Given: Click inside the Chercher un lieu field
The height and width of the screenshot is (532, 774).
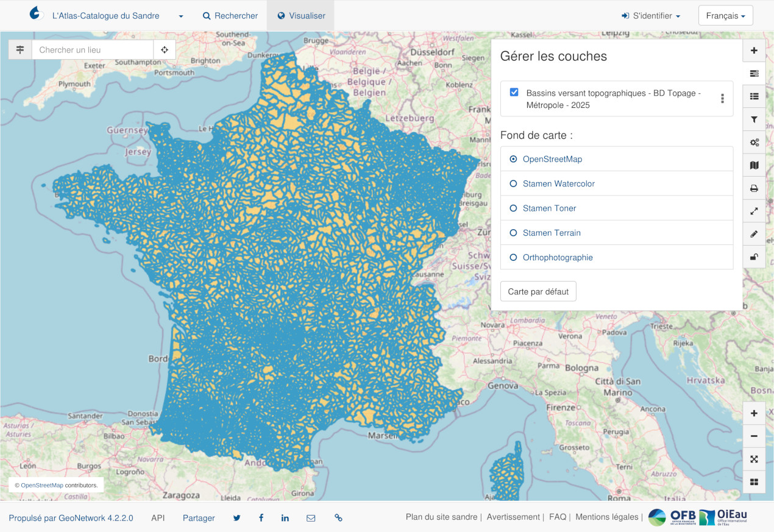Looking at the screenshot, I should pyautogui.click(x=91, y=49).
